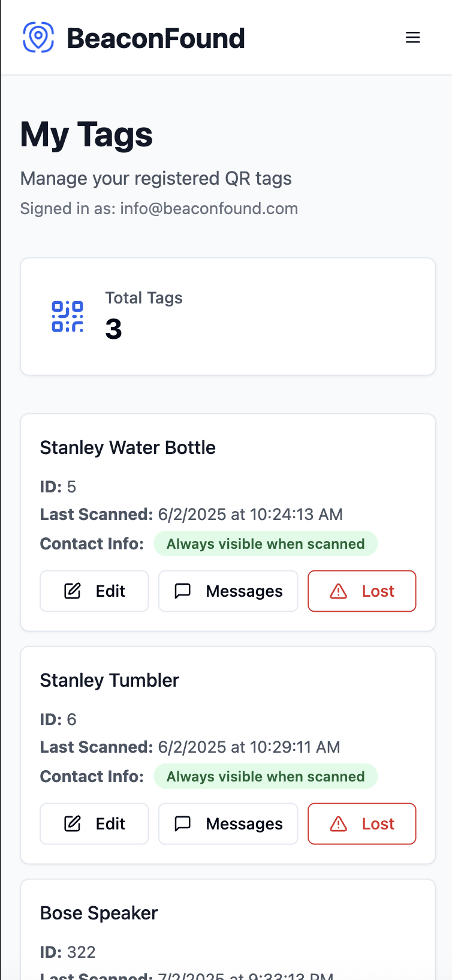
Task: Click the pencil icon on Stanley Water Bottle's Edit
Action: [73, 591]
